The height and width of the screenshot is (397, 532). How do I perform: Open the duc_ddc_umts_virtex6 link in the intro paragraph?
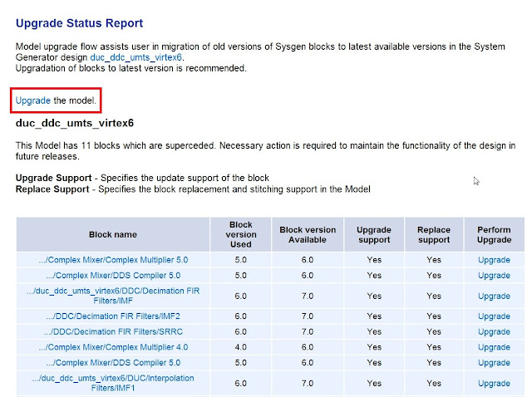click(135, 57)
